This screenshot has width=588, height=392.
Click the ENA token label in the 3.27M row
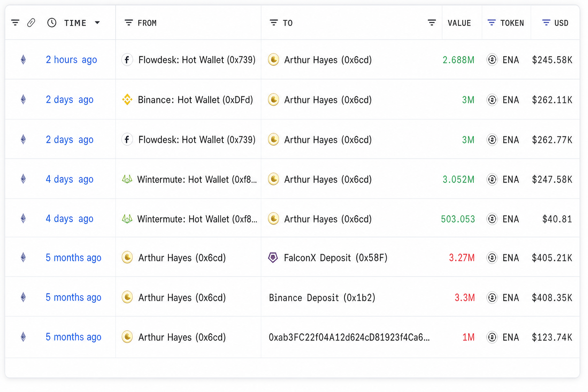coord(511,258)
